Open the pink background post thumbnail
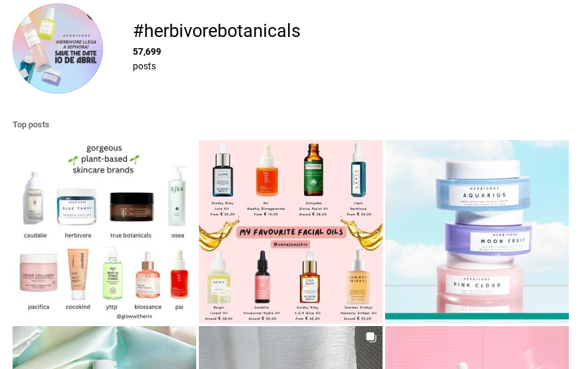The width and height of the screenshot is (588, 369). 477,348
